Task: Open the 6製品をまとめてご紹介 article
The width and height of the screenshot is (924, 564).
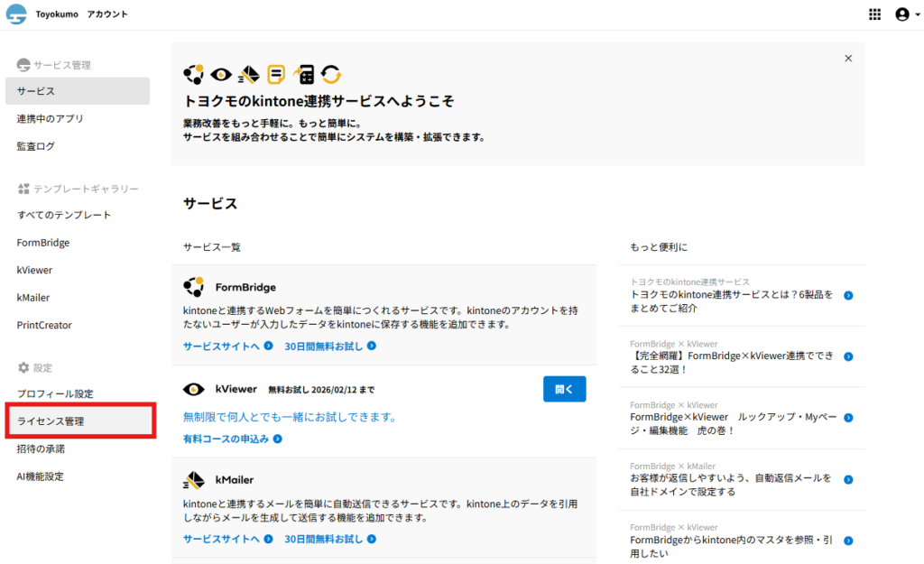Action: click(732, 301)
